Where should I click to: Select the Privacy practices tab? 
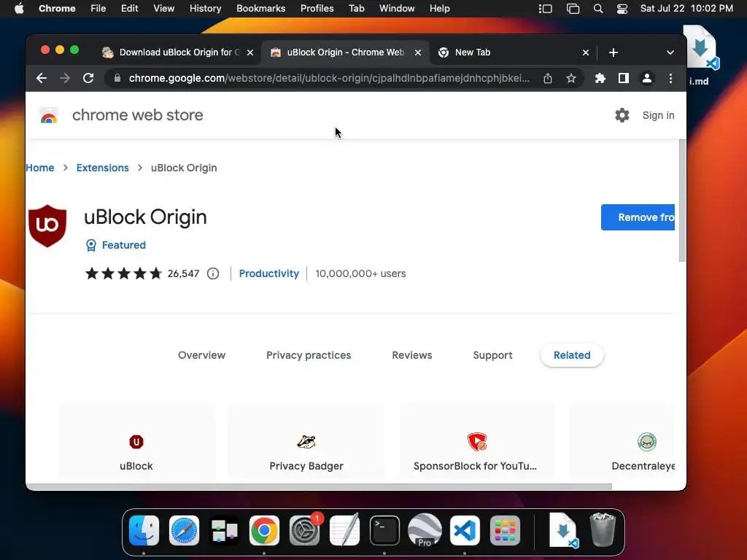coord(309,355)
